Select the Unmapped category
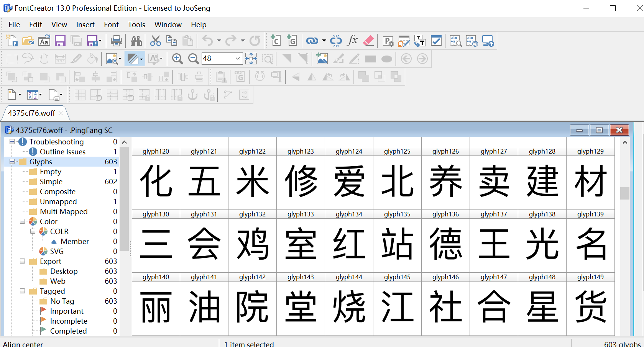The height and width of the screenshot is (347, 644). coord(58,201)
